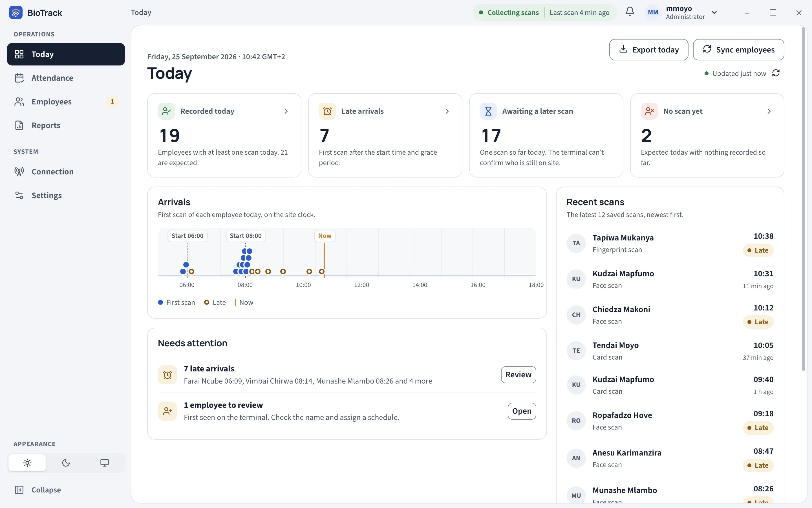Viewport: 812px width, 508px height.
Task: Click the RO avatar for Ropafadzo Hove
Action: [576, 421]
